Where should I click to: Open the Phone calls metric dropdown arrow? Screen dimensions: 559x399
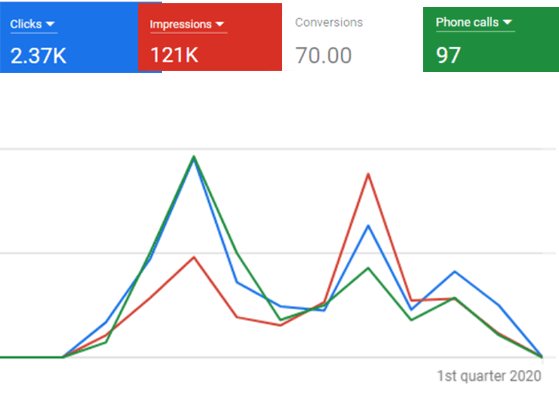[507, 22]
